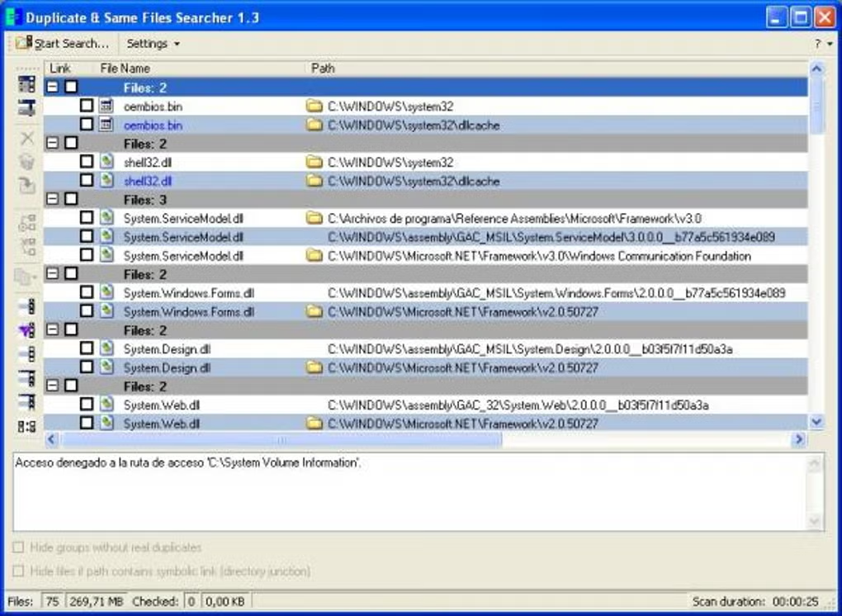Image resolution: width=842 pixels, height=616 pixels.
Task: Click file icon of System.Design.dll GAC_MSIL row
Action: pos(106,348)
